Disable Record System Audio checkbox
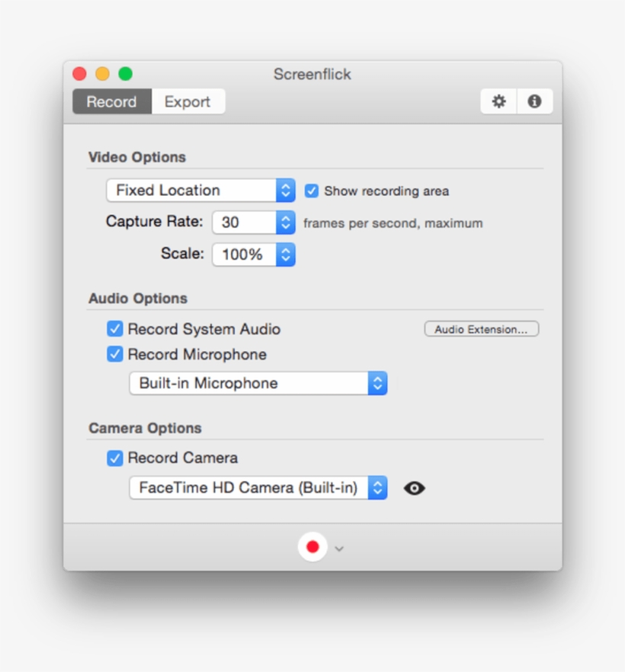Viewport: 625px width, 672px height. (115, 329)
